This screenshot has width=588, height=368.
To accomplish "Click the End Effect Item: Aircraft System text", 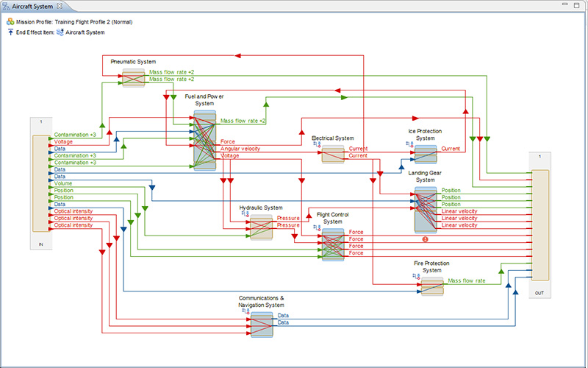I will point(60,32).
